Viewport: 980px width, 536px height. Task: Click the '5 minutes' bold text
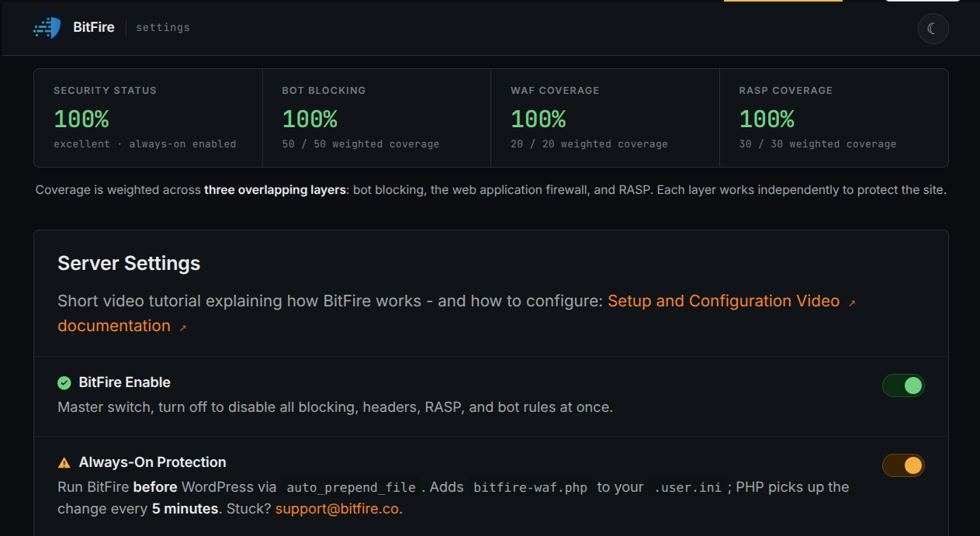click(185, 510)
